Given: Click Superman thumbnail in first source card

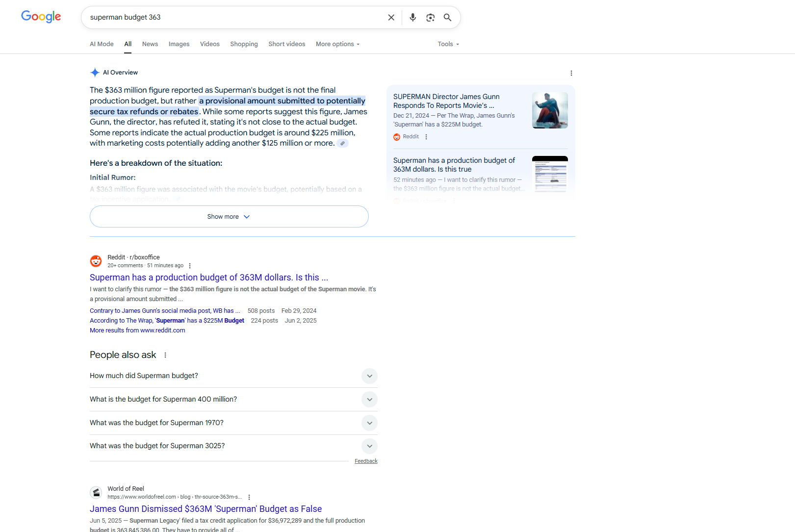Looking at the screenshot, I should 550,110.
